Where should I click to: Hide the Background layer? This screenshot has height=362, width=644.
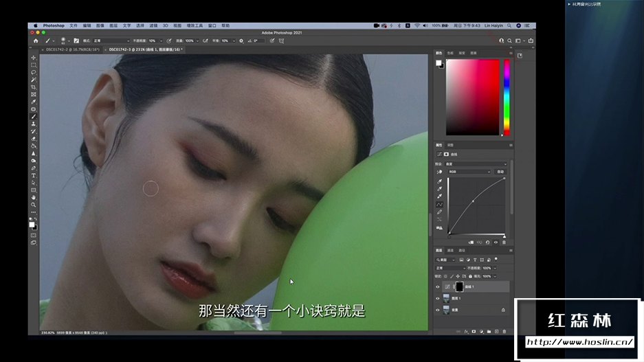[x=437, y=310]
